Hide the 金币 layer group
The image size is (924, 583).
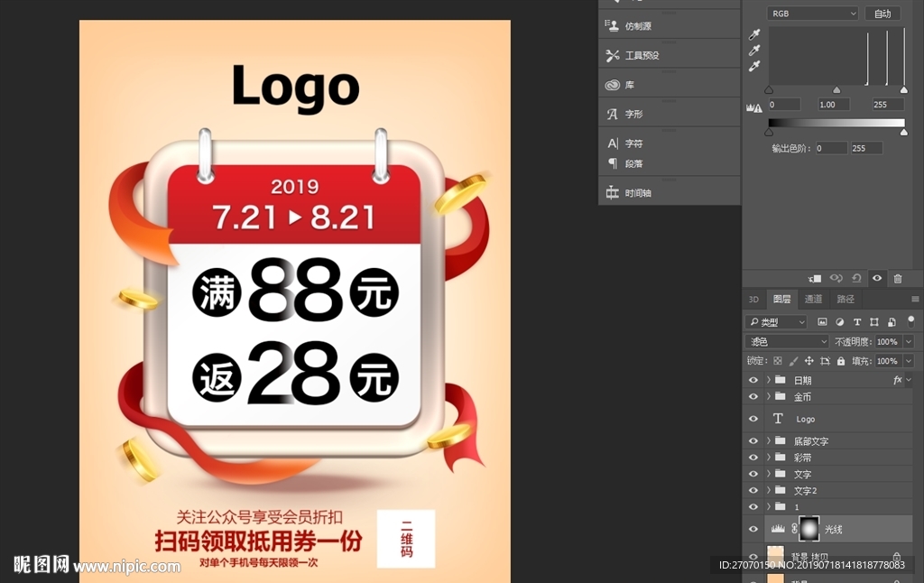pyautogui.click(x=753, y=397)
